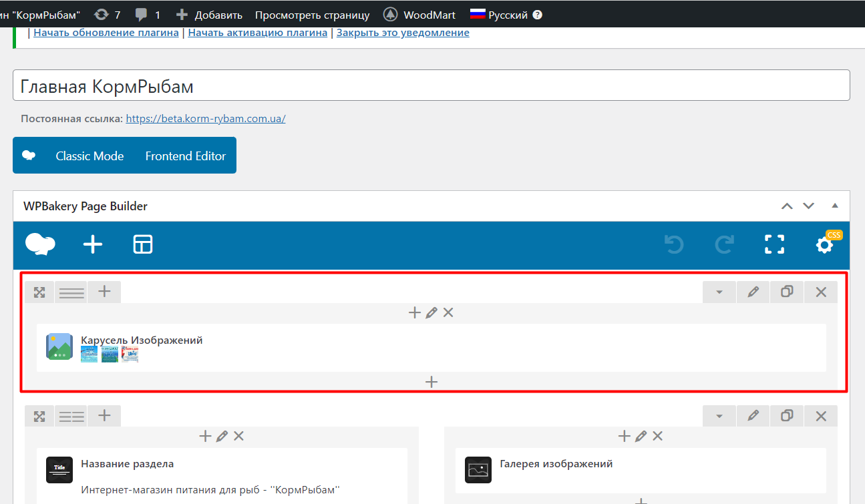The image size is (865, 504).
Task: Select the Название раздела element title
Action: pos(127,464)
